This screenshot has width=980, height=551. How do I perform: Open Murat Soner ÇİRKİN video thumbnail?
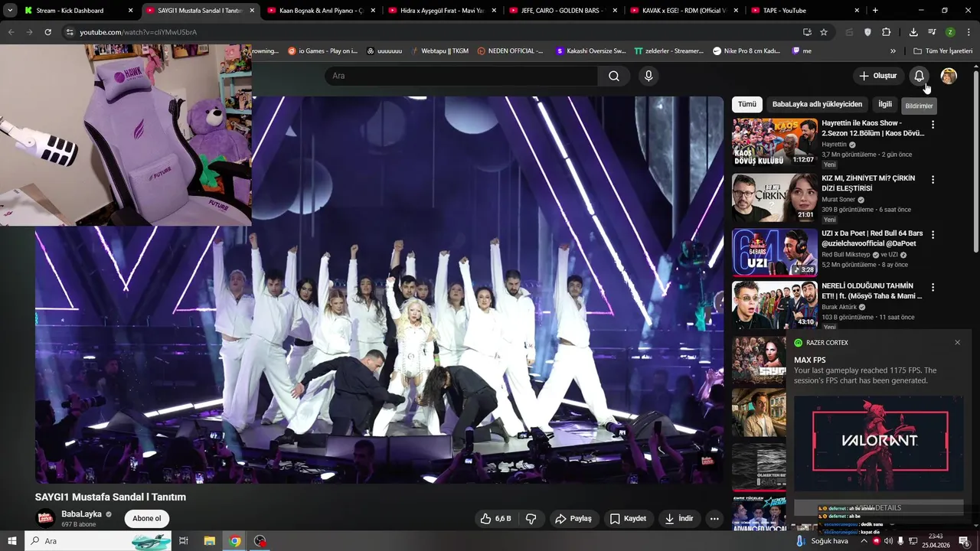click(x=774, y=197)
